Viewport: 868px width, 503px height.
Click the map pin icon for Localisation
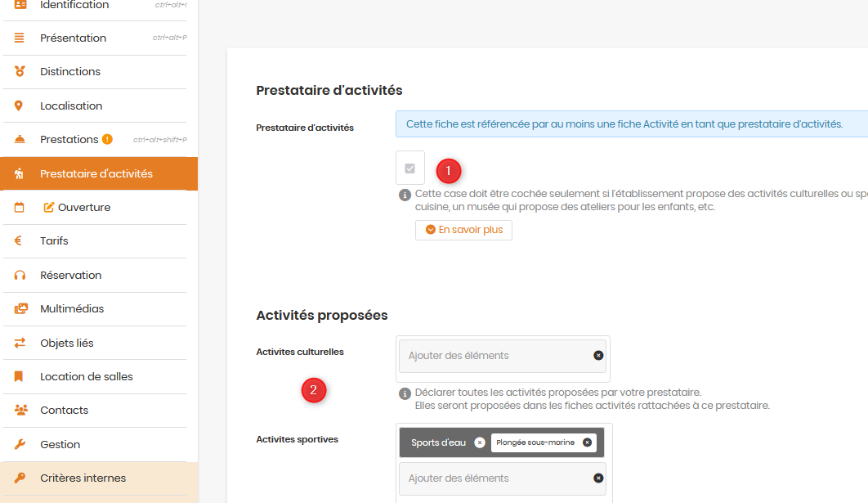click(19, 106)
